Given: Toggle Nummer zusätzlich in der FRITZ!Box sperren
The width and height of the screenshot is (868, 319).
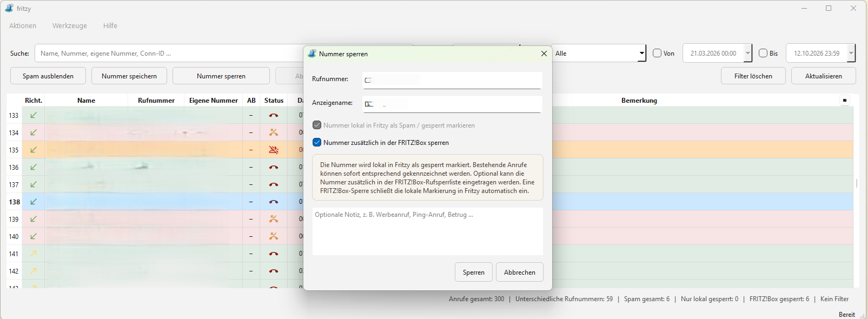Looking at the screenshot, I should [x=317, y=143].
